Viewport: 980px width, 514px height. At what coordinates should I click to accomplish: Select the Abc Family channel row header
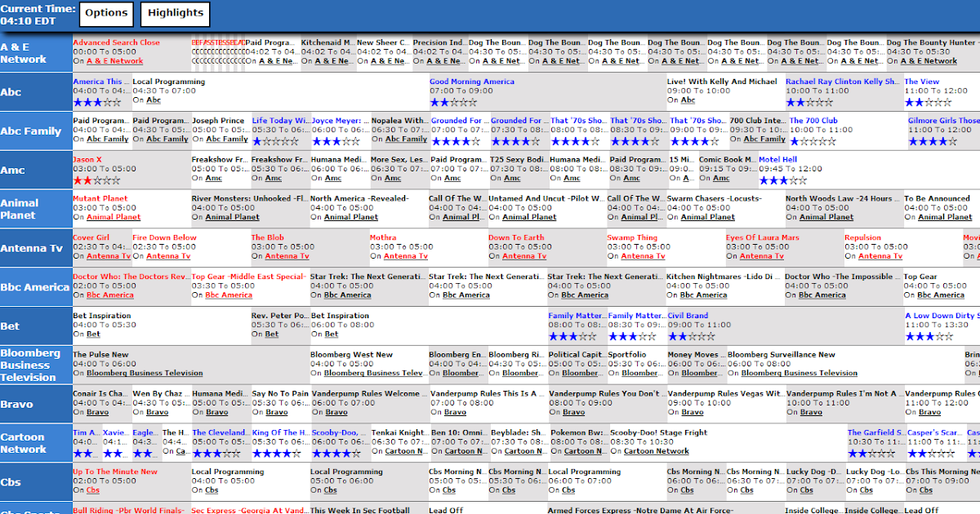coord(35,131)
